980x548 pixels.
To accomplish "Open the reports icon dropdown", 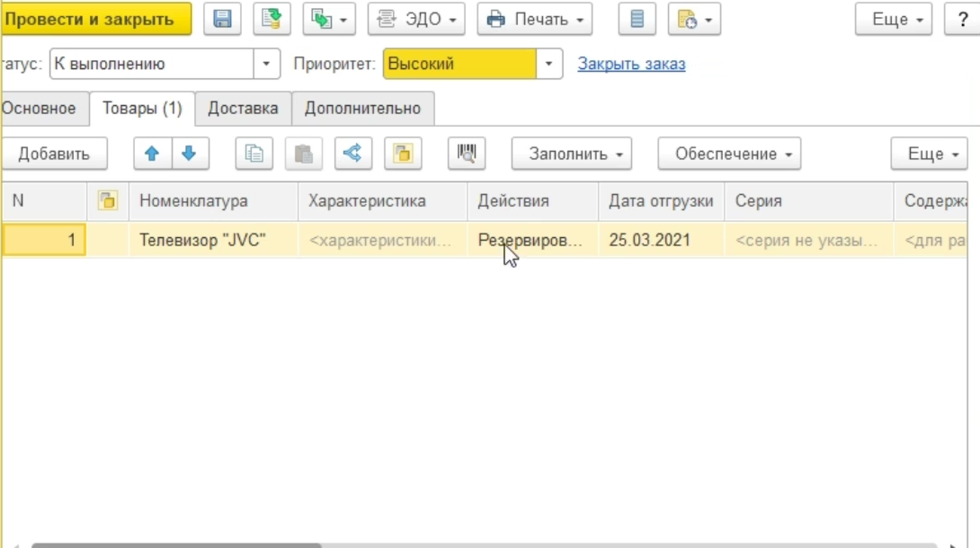I will point(695,19).
